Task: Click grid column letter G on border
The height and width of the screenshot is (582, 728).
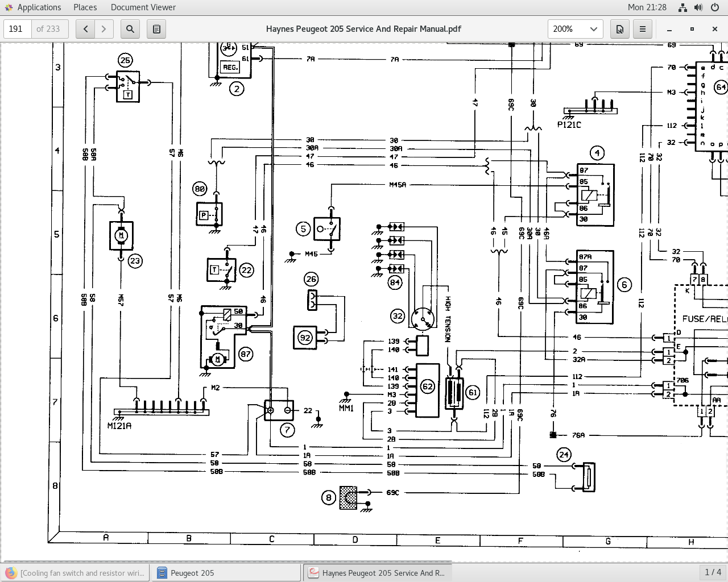Action: (x=608, y=541)
